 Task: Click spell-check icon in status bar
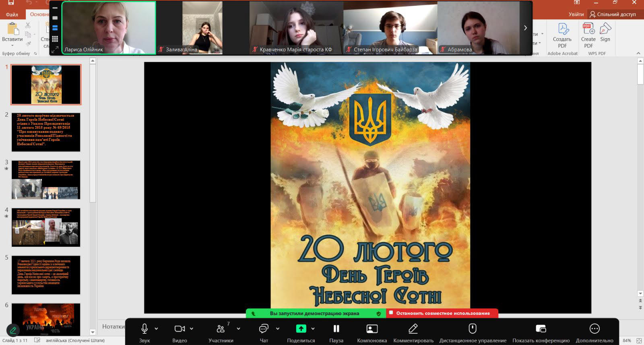coord(37,341)
